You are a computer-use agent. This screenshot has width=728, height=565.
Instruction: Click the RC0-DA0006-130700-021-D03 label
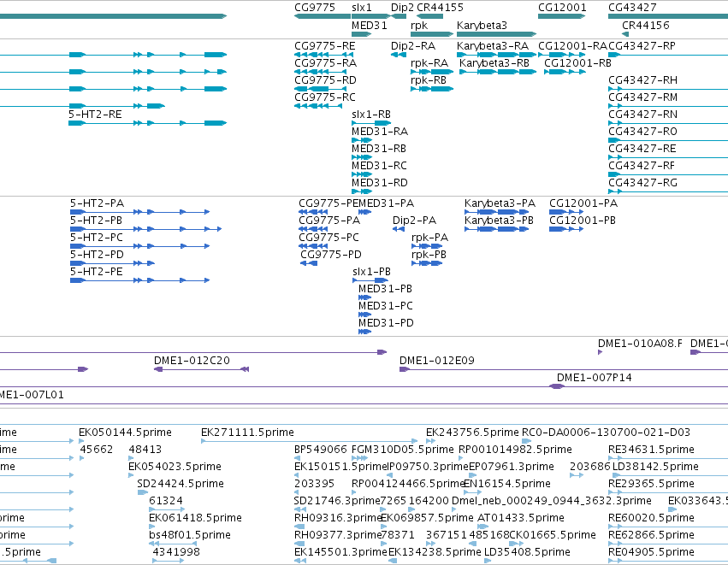click(606, 433)
